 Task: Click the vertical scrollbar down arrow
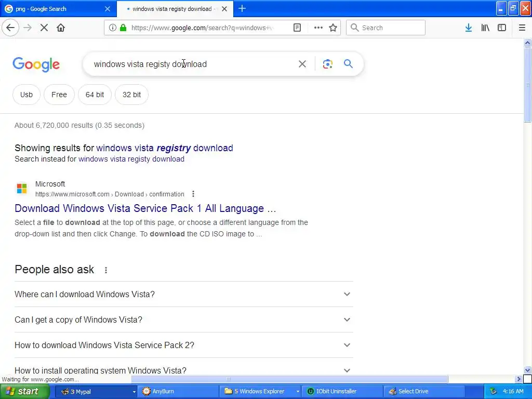click(527, 370)
